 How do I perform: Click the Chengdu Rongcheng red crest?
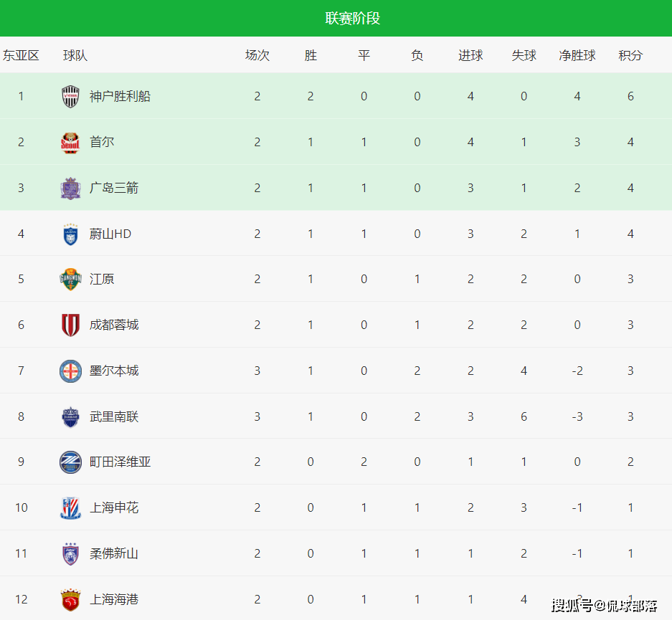tap(70, 325)
